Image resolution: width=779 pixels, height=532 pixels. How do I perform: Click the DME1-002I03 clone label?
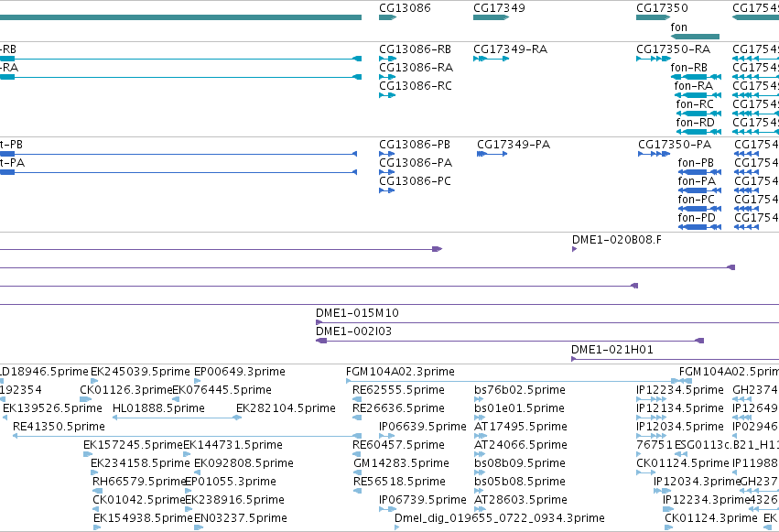pos(353,331)
